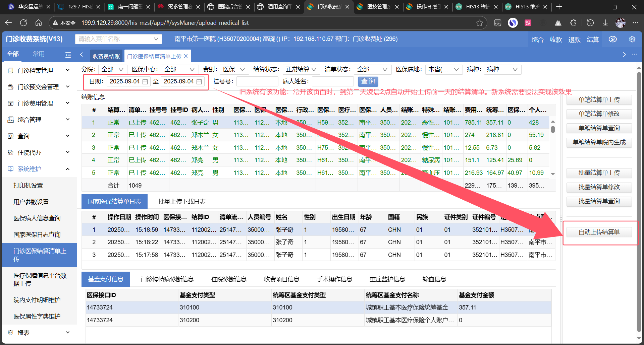
Task: Reload the page with refresh icon
Action: 23,23
